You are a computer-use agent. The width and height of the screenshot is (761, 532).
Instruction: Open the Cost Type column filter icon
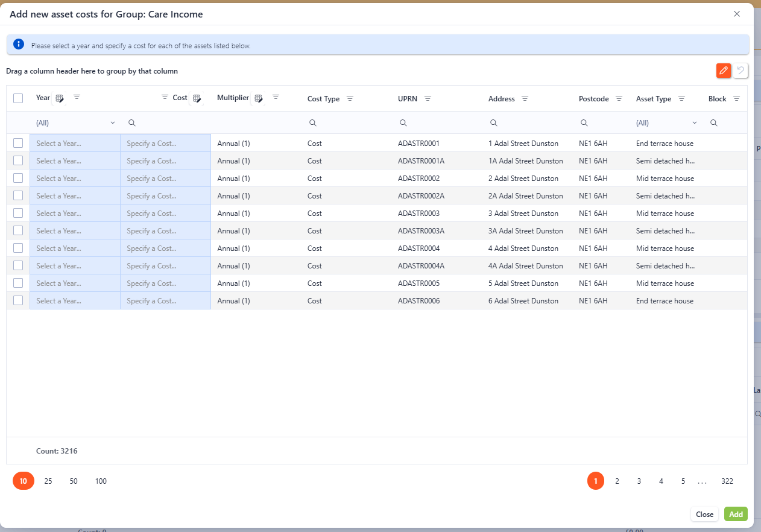coord(350,99)
